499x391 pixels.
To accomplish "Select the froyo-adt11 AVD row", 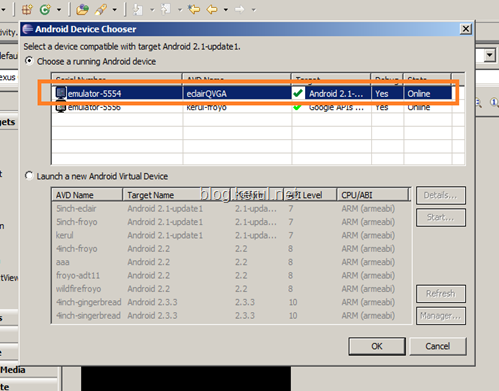I will (231, 275).
